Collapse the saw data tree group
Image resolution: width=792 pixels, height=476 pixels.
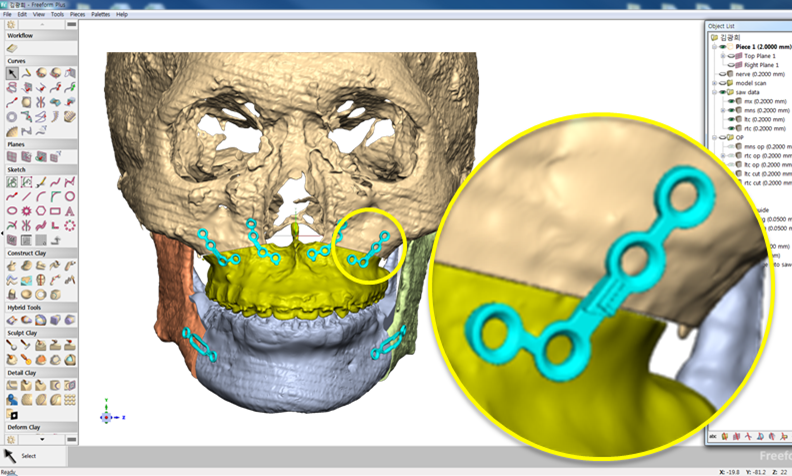[x=713, y=91]
